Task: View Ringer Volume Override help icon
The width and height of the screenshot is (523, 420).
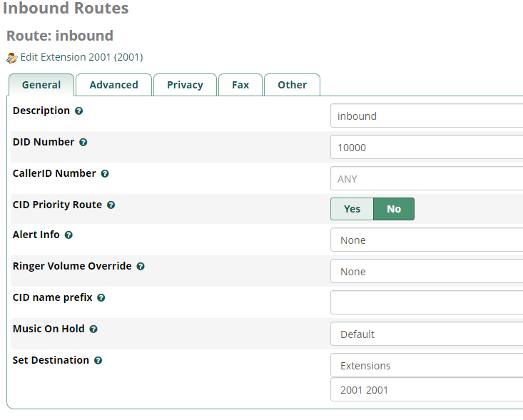Action: point(141,267)
